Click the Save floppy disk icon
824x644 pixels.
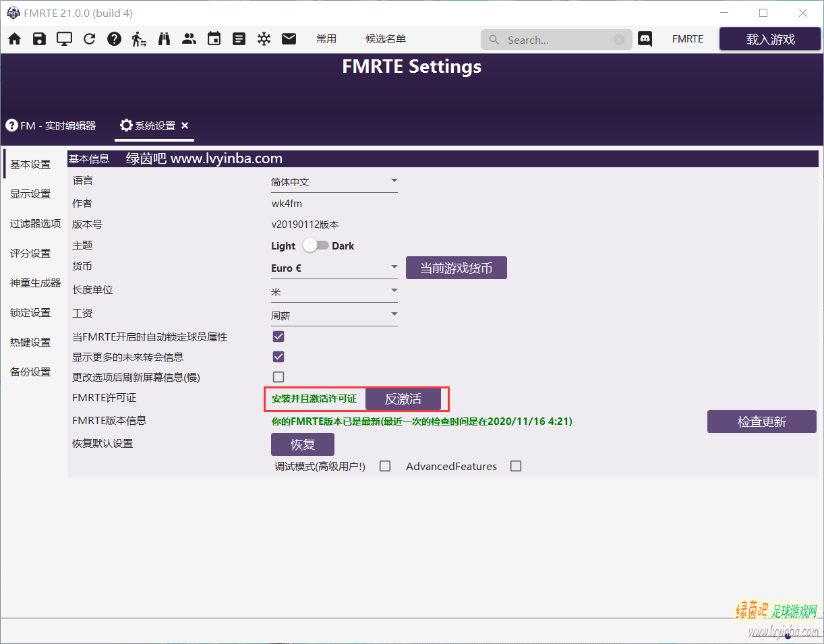point(39,39)
